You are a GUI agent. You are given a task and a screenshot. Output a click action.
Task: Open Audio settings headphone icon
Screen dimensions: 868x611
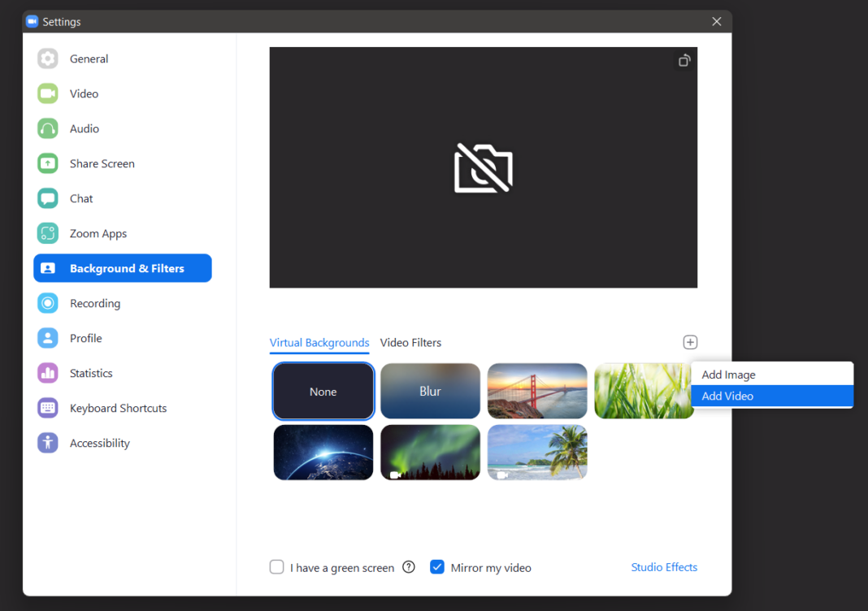(x=48, y=128)
